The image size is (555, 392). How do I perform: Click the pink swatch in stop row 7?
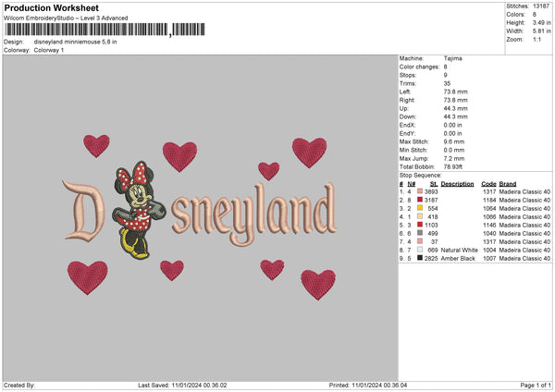click(x=420, y=241)
